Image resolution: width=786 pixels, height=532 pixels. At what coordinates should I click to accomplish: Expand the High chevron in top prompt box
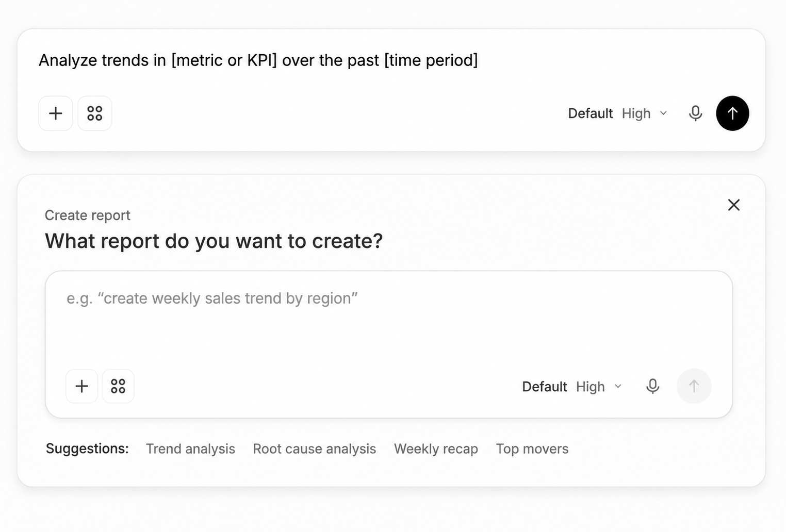664,113
